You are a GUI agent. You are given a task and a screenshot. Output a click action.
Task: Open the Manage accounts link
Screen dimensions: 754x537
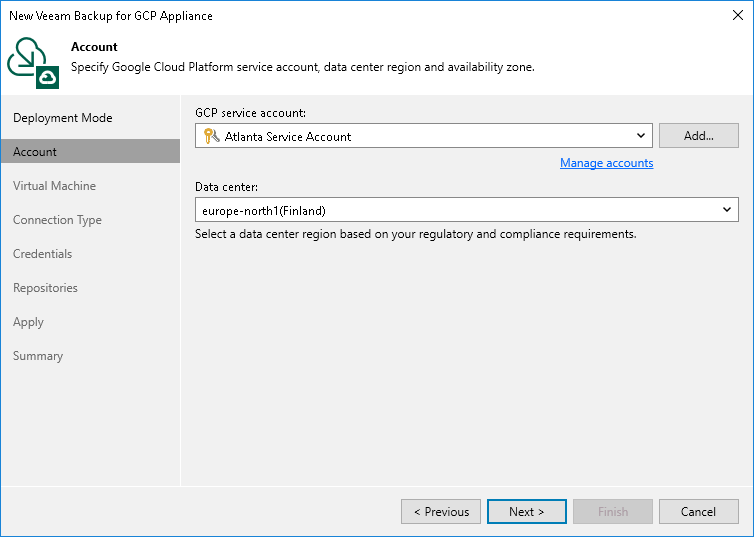606,163
